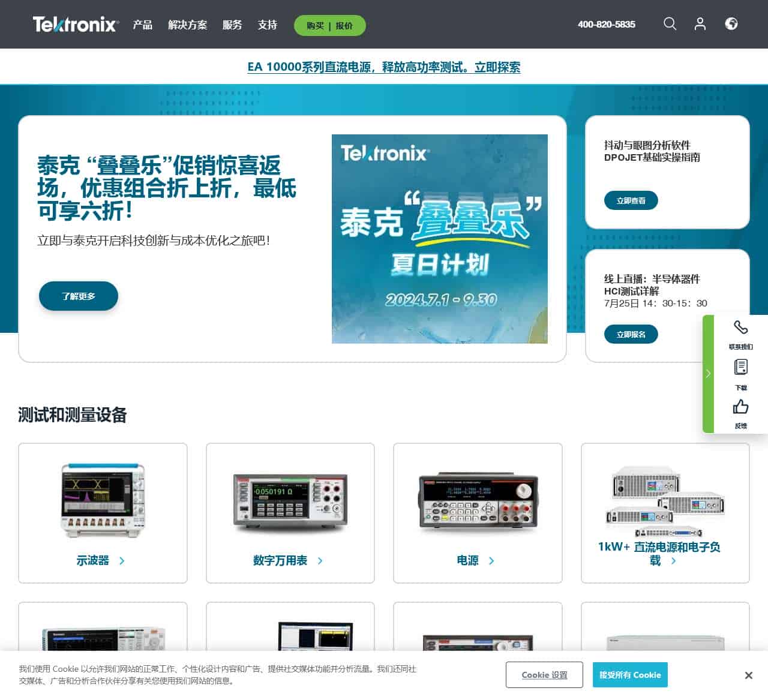Viewport: 768px width, 700px height.
Task: Click 立即报名 for the live webinar
Action: (x=631, y=335)
